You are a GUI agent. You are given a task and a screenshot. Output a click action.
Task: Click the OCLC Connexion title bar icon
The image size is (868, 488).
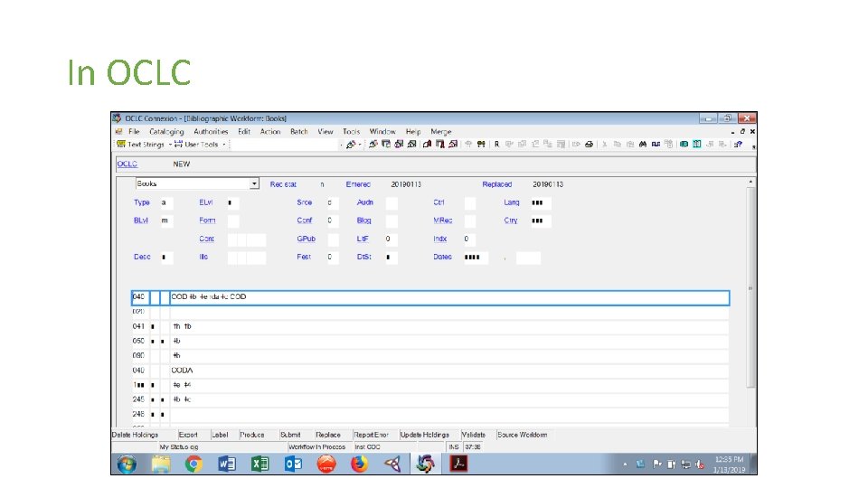pos(117,118)
